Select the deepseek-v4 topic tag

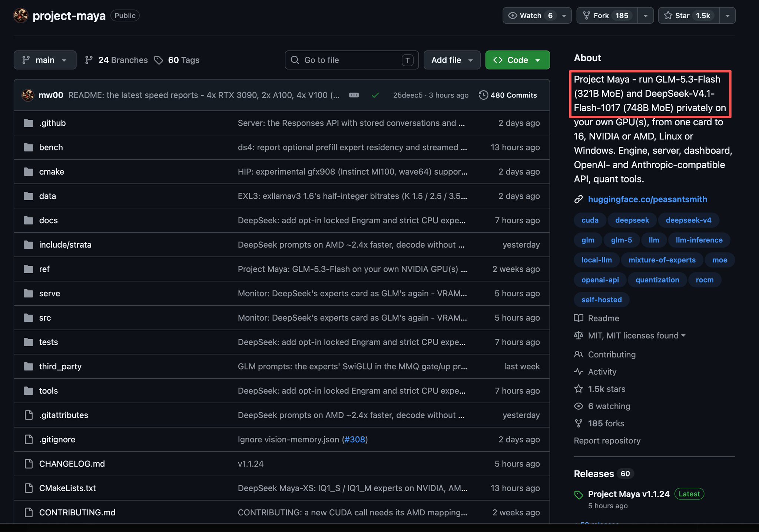[689, 220]
